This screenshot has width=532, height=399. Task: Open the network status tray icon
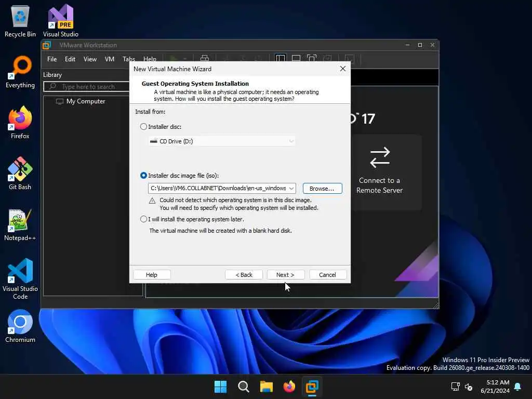(x=455, y=387)
